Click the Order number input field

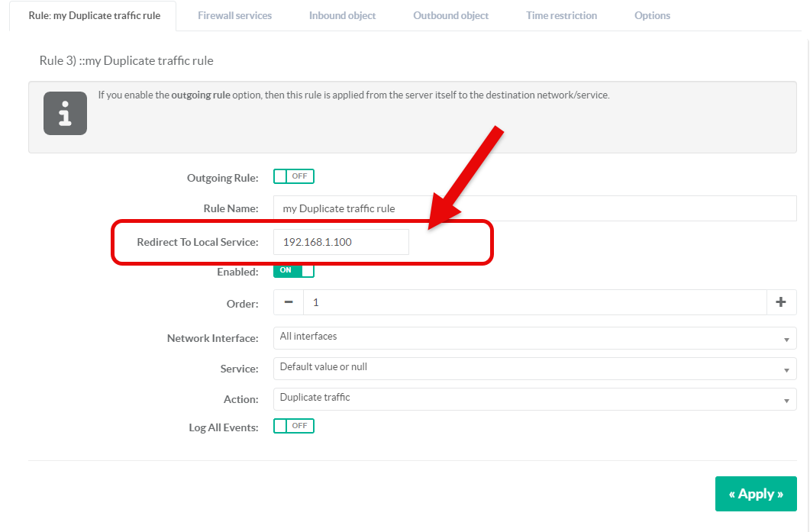click(x=534, y=302)
